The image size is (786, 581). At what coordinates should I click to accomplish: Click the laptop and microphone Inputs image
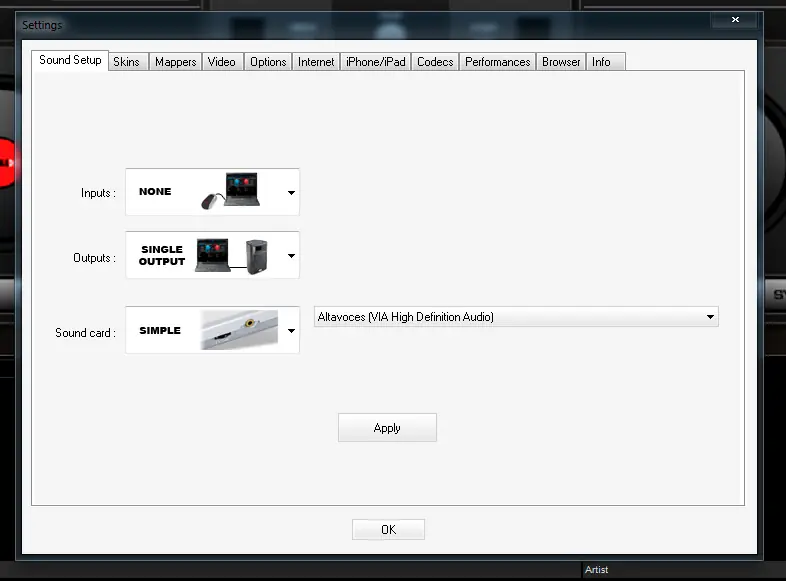(x=231, y=191)
